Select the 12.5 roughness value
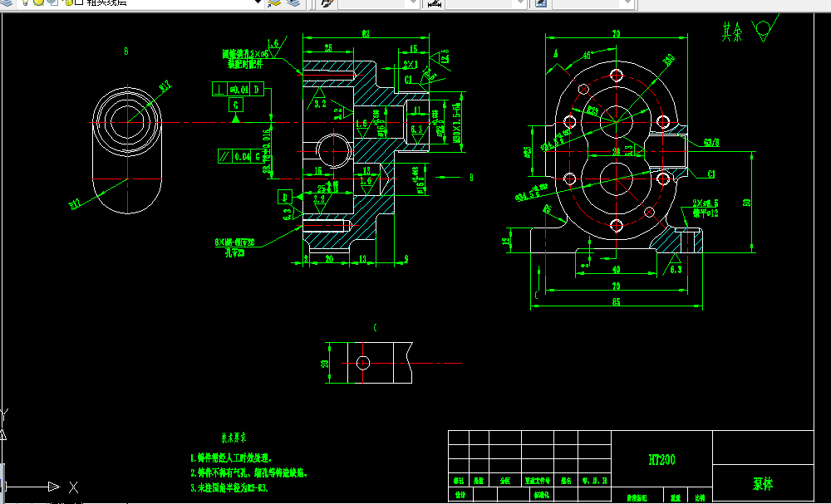Screen dimensions: 831x504 [445, 56]
